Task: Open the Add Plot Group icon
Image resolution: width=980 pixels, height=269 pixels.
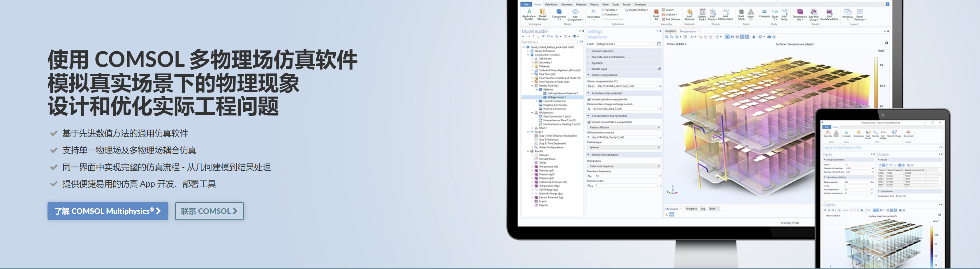Action: click(x=813, y=15)
